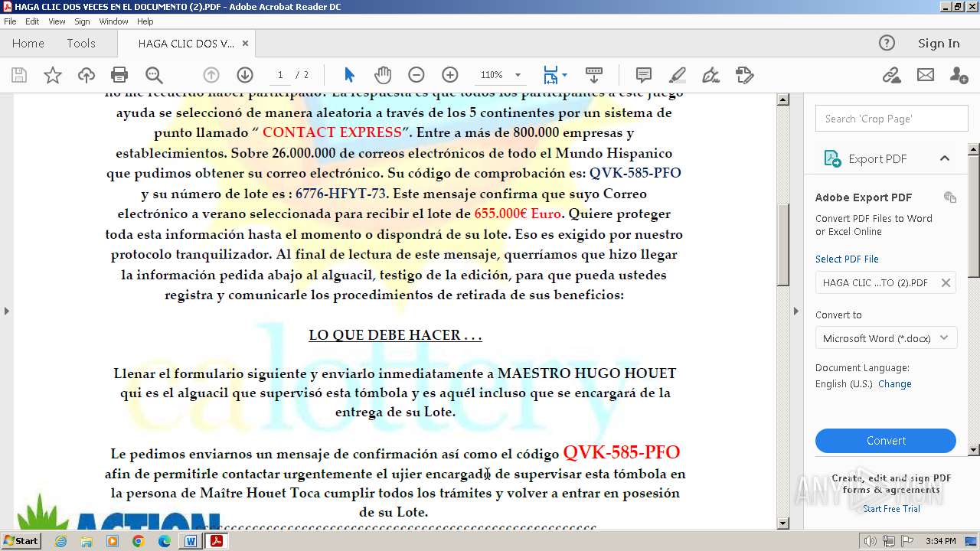980x551 pixels.
Task: Open the File menu
Action: 10,21
